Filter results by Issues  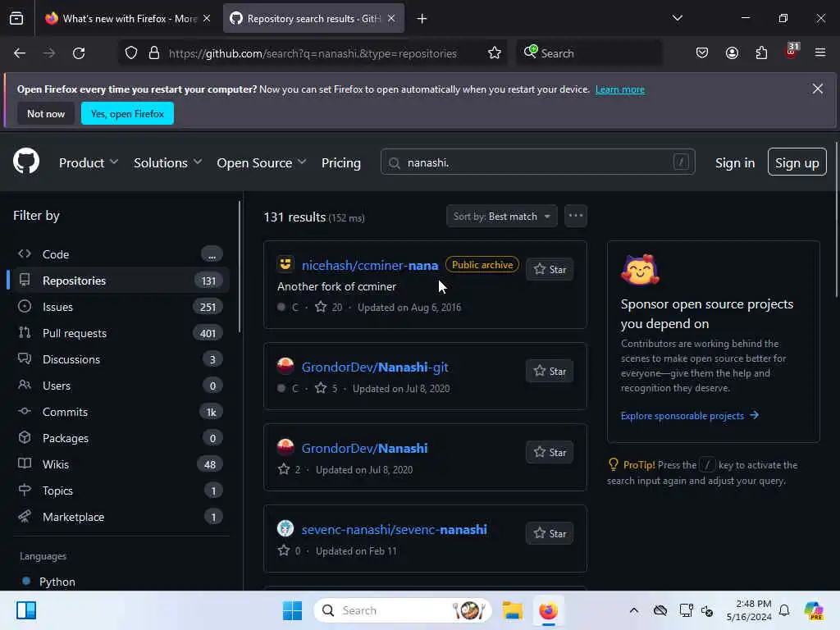pyautogui.click(x=118, y=307)
